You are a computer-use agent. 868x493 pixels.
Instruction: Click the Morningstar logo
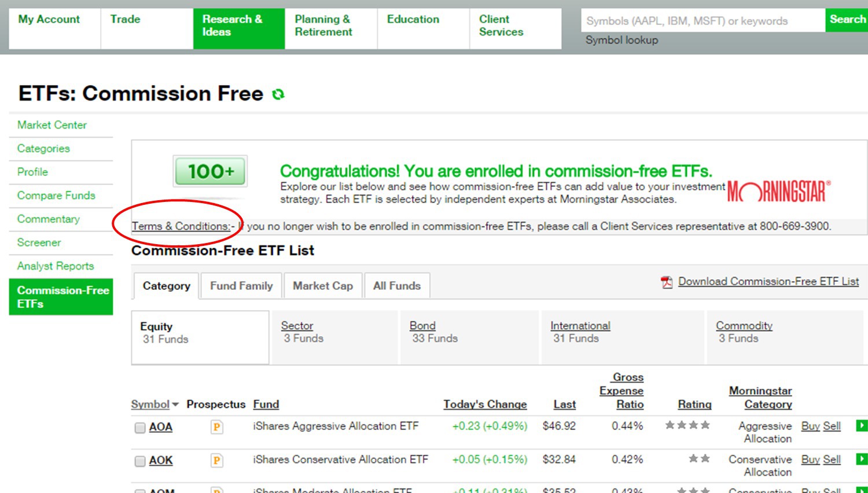(x=779, y=191)
